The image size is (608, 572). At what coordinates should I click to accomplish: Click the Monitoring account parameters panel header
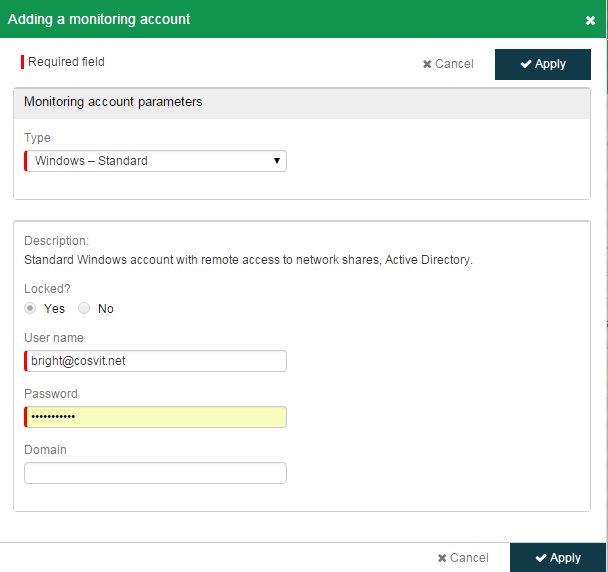pyautogui.click(x=302, y=103)
